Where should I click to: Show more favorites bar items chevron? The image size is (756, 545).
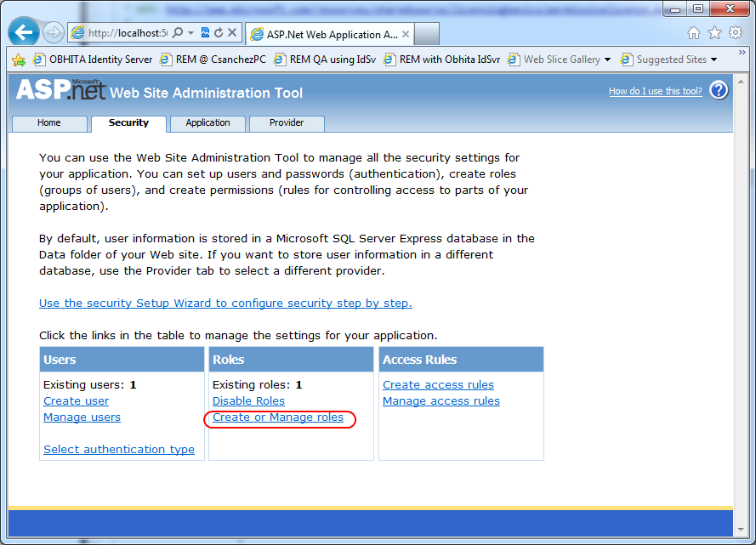pos(742,52)
